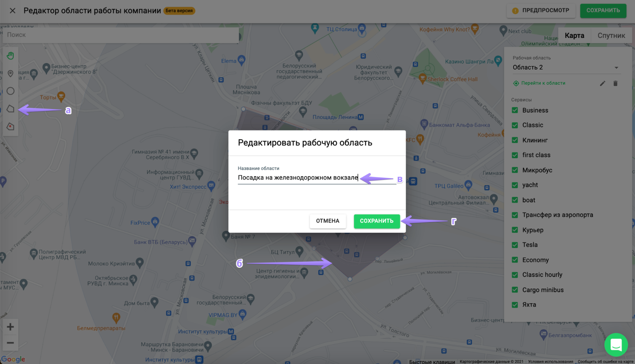Click the Перейти к области link
The width and height of the screenshot is (635, 364).
[x=543, y=83]
